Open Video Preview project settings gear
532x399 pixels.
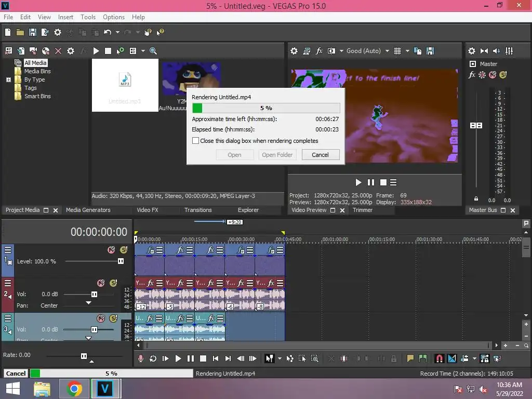click(x=294, y=51)
